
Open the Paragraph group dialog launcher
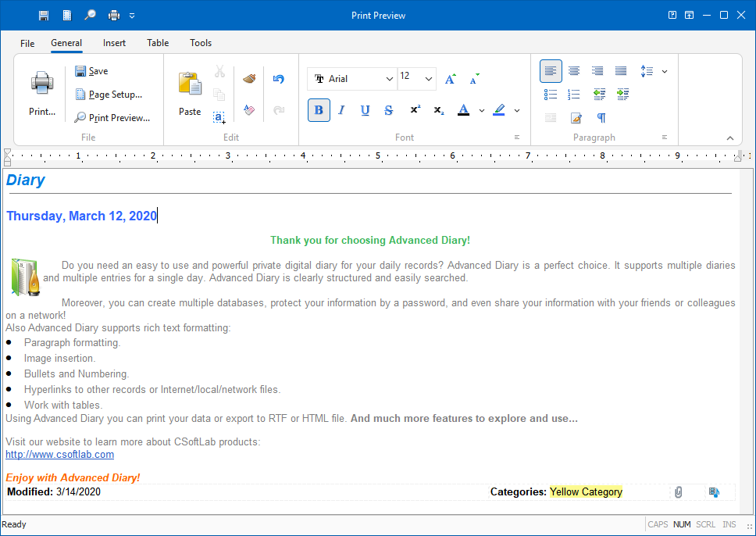tap(665, 138)
